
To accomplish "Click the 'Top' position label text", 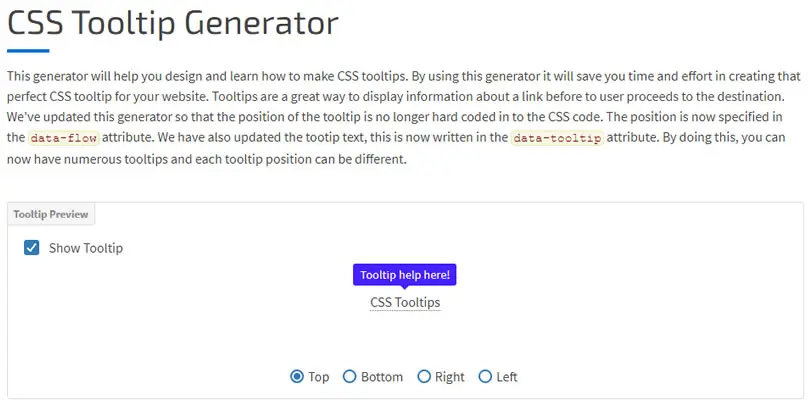I will [x=319, y=377].
